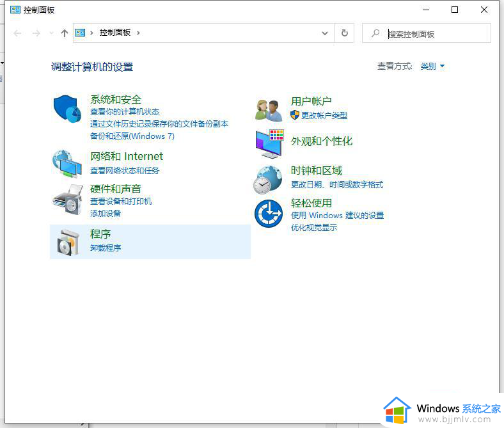Open 硬件和声音 category link
The height and width of the screenshot is (428, 504).
coord(116,189)
